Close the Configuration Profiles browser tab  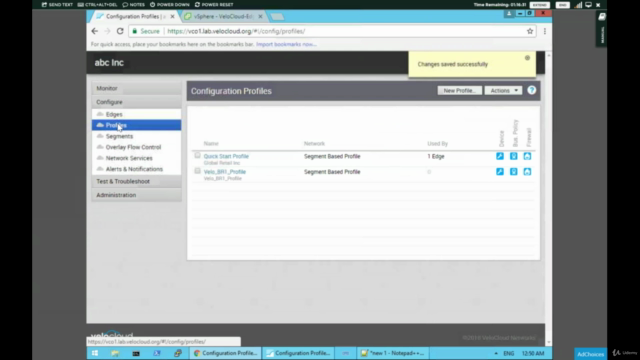coord(172,16)
